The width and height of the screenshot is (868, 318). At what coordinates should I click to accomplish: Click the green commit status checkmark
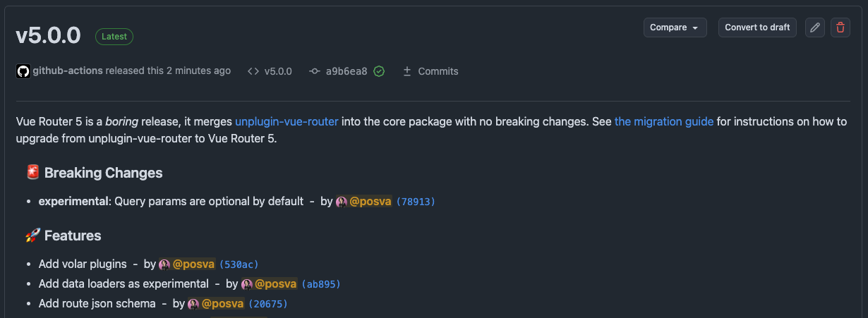coord(379,71)
